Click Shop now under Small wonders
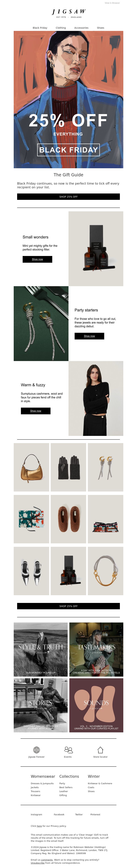 pos(37,259)
